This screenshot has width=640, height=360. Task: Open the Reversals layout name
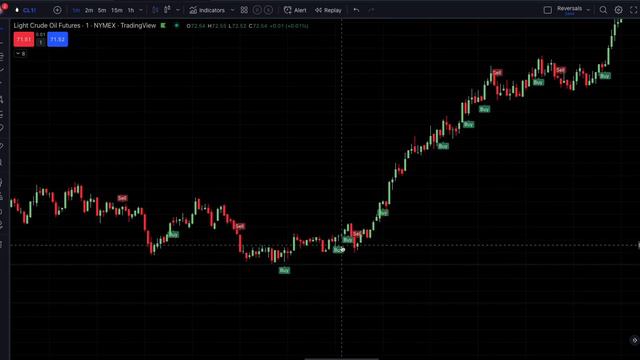[x=569, y=10]
